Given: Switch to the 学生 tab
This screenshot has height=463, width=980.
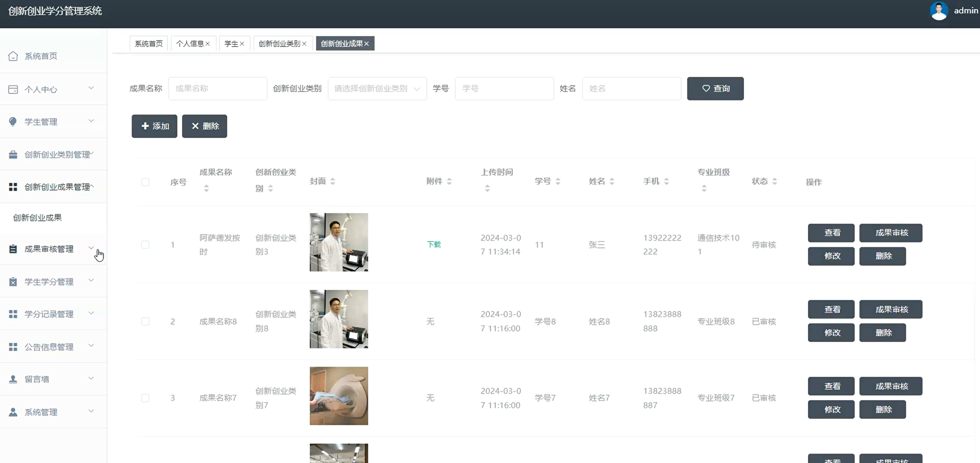Looking at the screenshot, I should click(231, 44).
